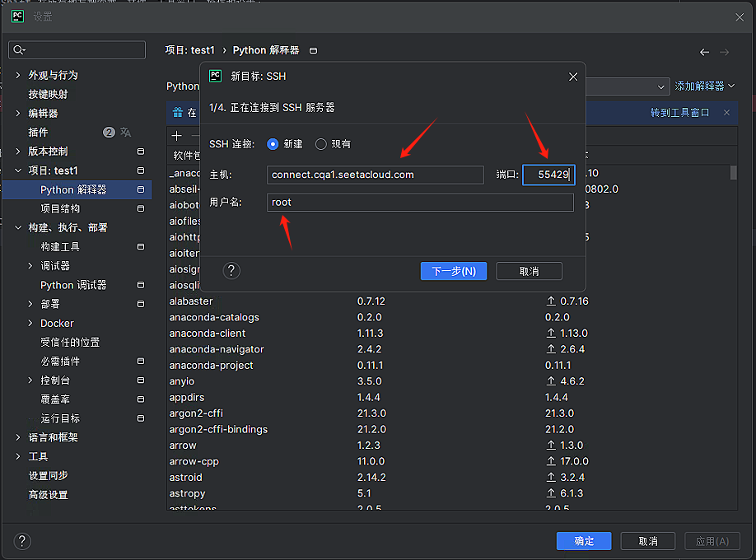Confirm settings with 确定
Image resolution: width=756 pixels, height=560 pixels.
(x=584, y=541)
